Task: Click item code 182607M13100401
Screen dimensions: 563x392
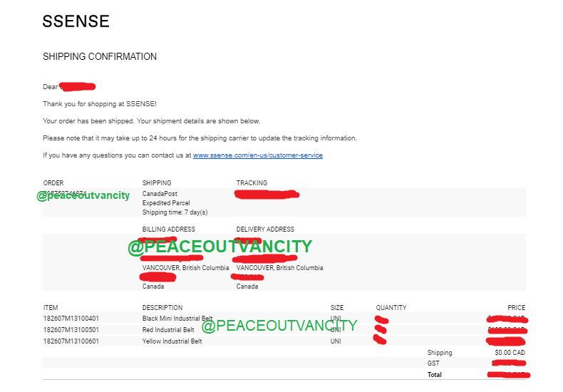Action: pyautogui.click(x=71, y=319)
